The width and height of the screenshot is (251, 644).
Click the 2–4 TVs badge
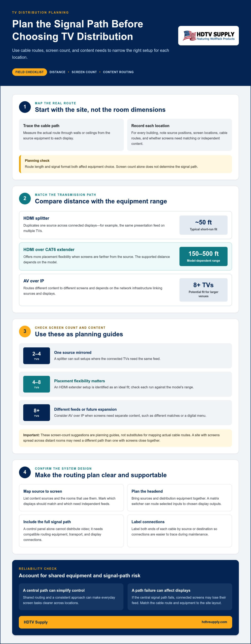(x=37, y=356)
